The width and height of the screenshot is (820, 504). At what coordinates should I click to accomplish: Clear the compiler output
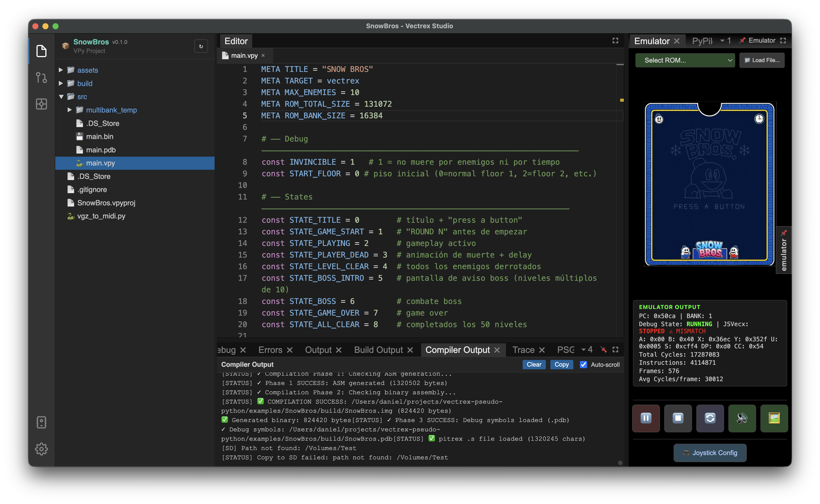[534, 364]
